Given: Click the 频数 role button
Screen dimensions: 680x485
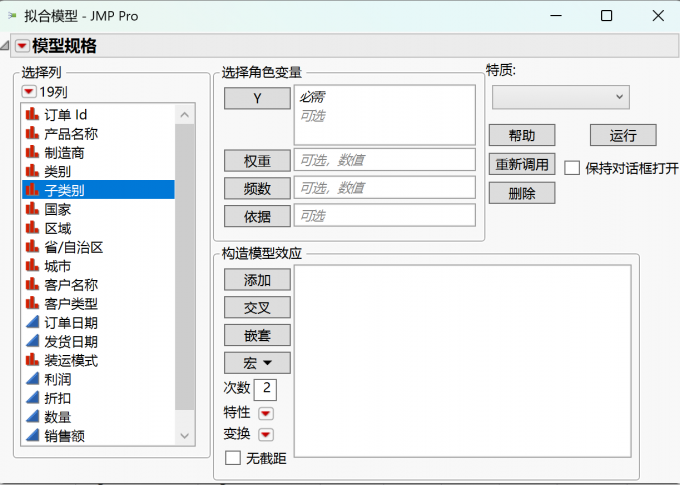Looking at the screenshot, I should point(257,188).
